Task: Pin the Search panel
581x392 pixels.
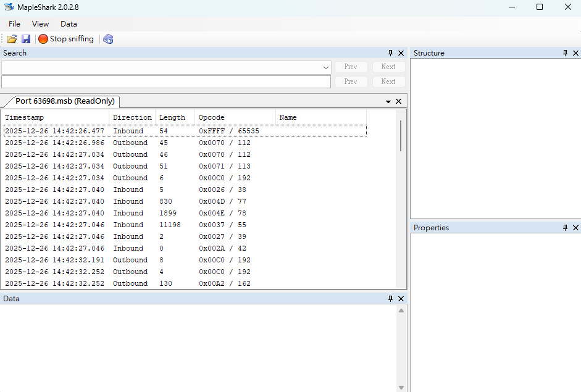Action: click(x=390, y=53)
